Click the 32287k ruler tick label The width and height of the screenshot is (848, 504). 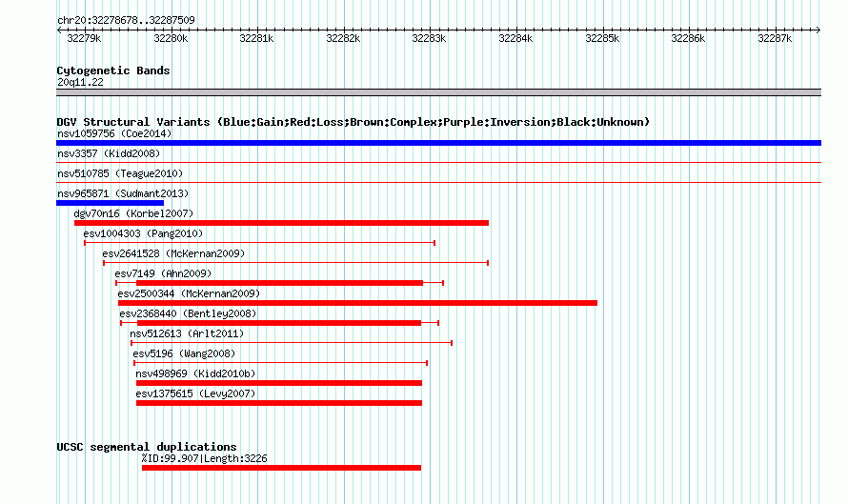click(775, 38)
